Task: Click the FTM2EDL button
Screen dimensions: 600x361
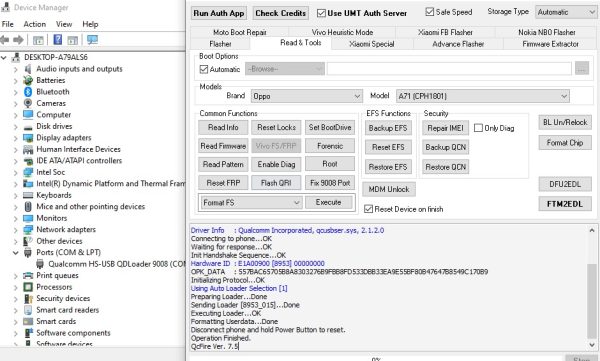Action: tap(565, 204)
